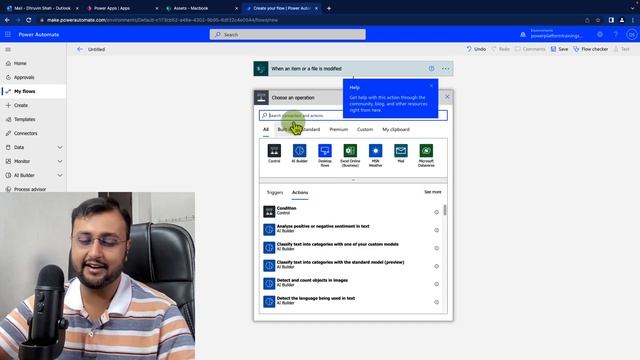Open the settings gear icon
Screen dimensions: 640x360
point(600,35)
